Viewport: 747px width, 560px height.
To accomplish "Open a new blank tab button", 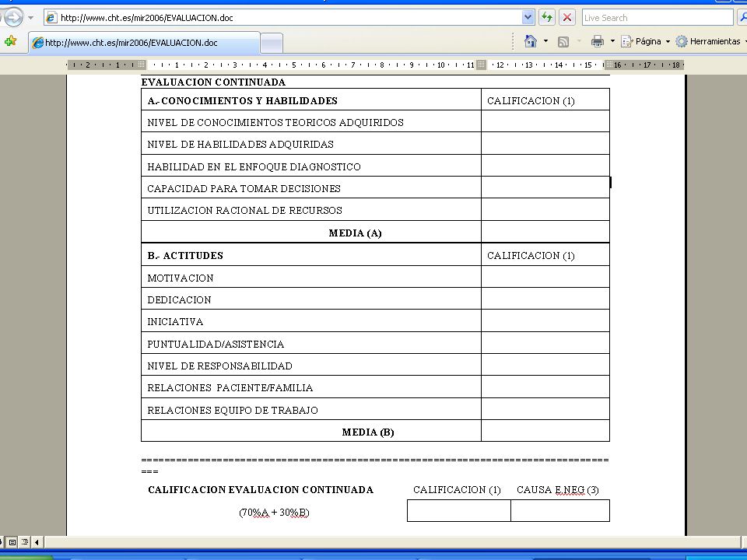I will tap(272, 43).
